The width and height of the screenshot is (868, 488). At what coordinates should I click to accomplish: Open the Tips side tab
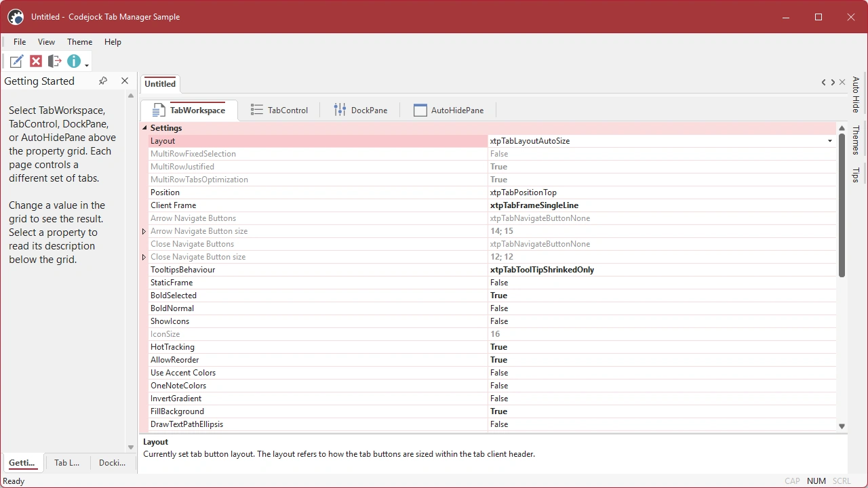[x=856, y=175]
